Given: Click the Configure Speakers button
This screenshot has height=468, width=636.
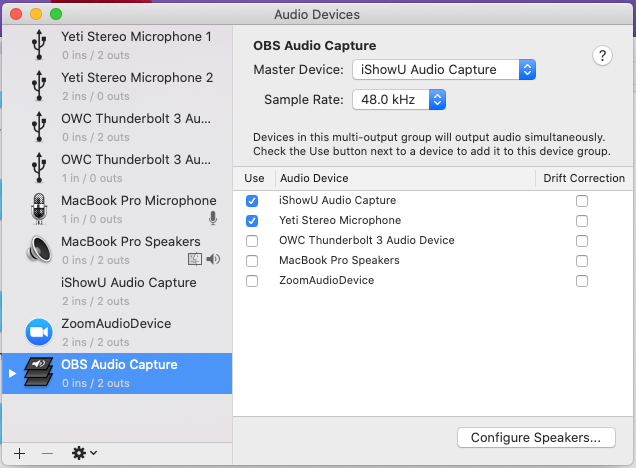Looking at the screenshot, I should (x=535, y=437).
